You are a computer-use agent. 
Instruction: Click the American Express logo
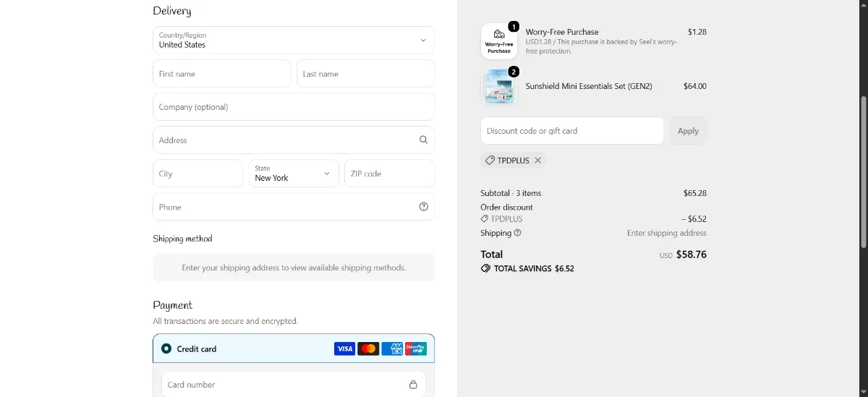pos(392,349)
